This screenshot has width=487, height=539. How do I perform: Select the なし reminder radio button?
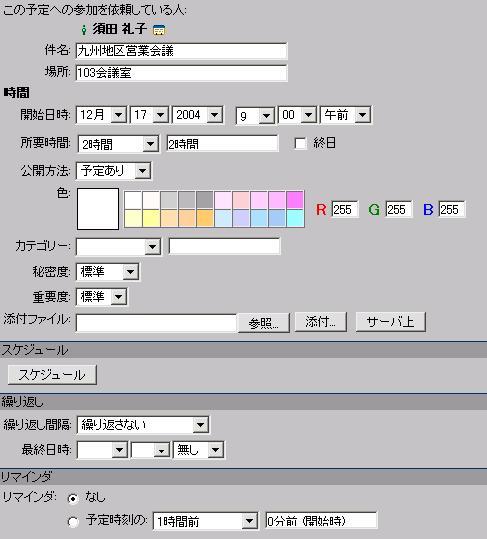(x=73, y=498)
